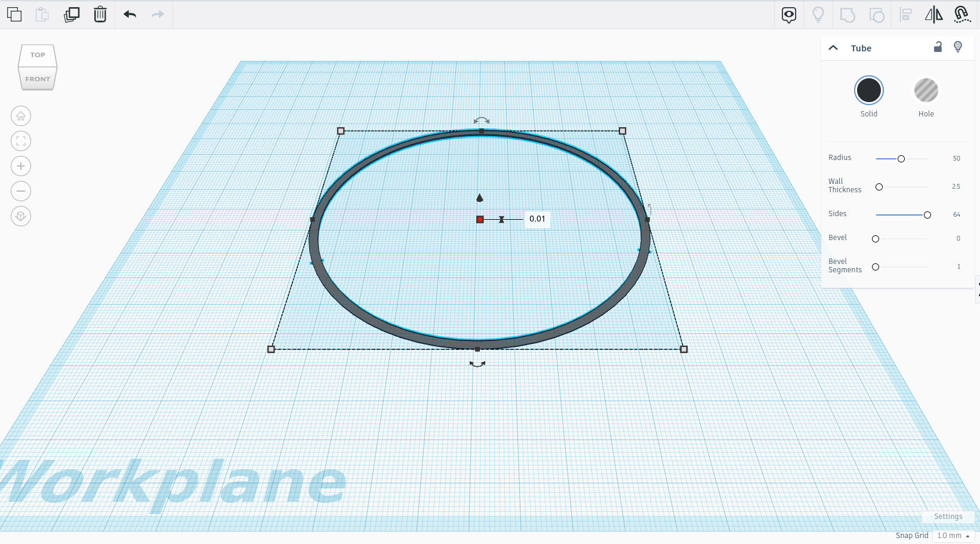Select the Solid shape mode

tap(869, 91)
